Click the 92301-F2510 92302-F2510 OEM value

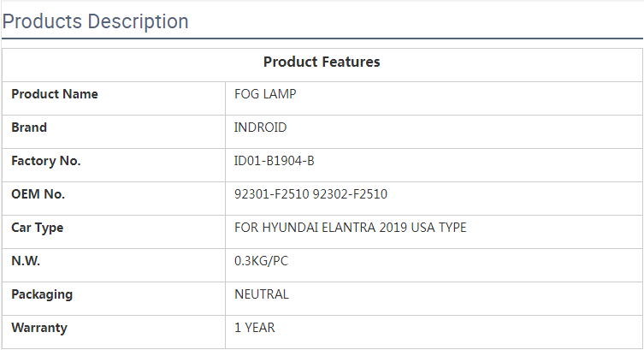[310, 194]
